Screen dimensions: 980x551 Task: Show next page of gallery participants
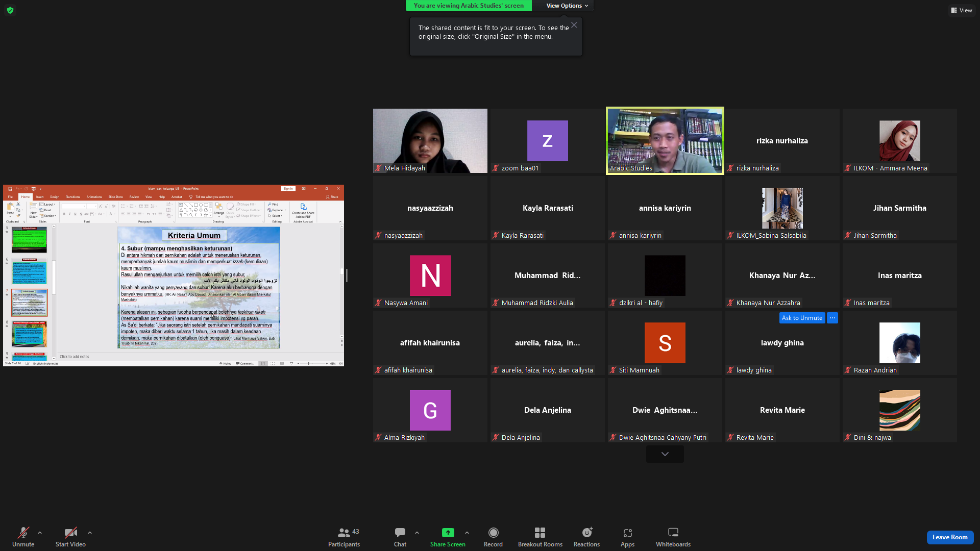point(665,454)
